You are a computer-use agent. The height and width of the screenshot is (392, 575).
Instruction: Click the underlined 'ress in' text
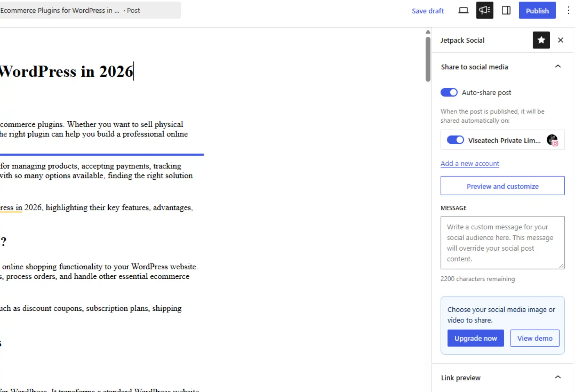coord(11,208)
